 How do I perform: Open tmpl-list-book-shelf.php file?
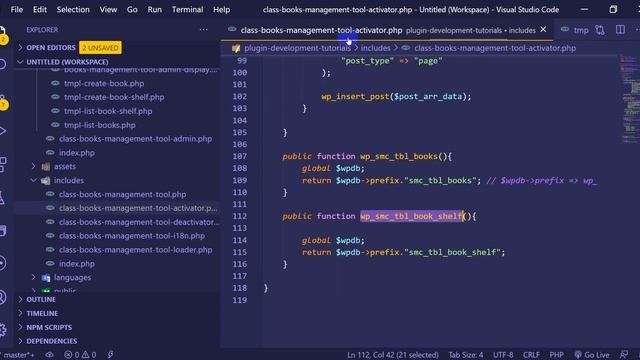click(x=108, y=111)
